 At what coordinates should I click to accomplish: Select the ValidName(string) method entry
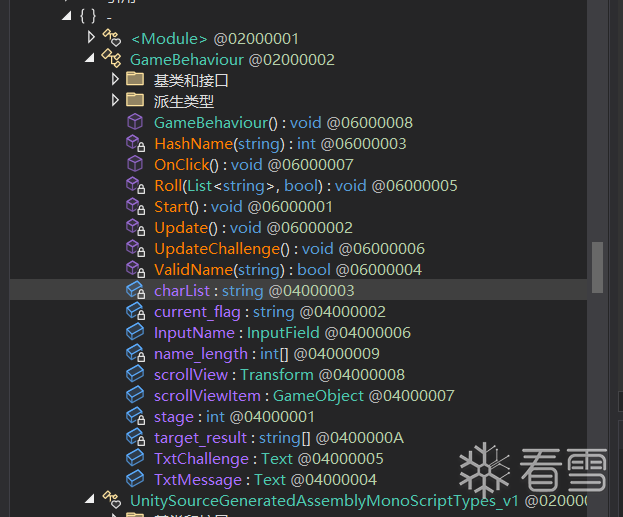[x=288, y=270]
